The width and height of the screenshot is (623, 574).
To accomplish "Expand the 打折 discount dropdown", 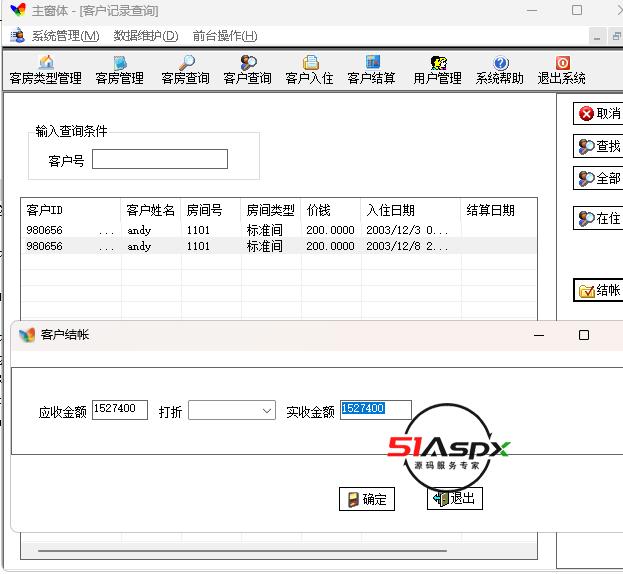I will coord(267,411).
